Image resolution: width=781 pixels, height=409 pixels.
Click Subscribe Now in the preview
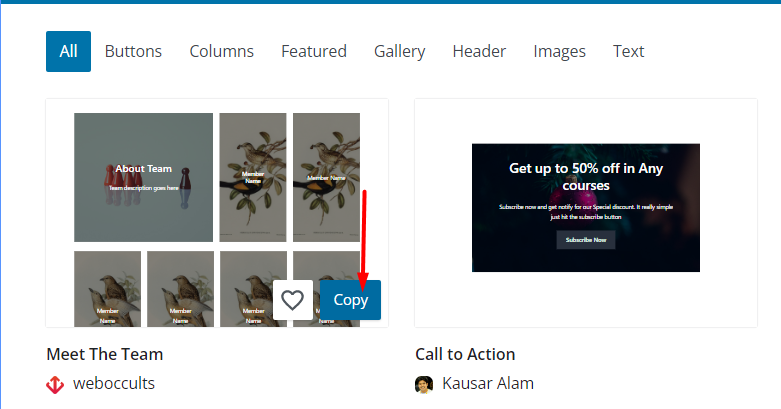(x=586, y=240)
